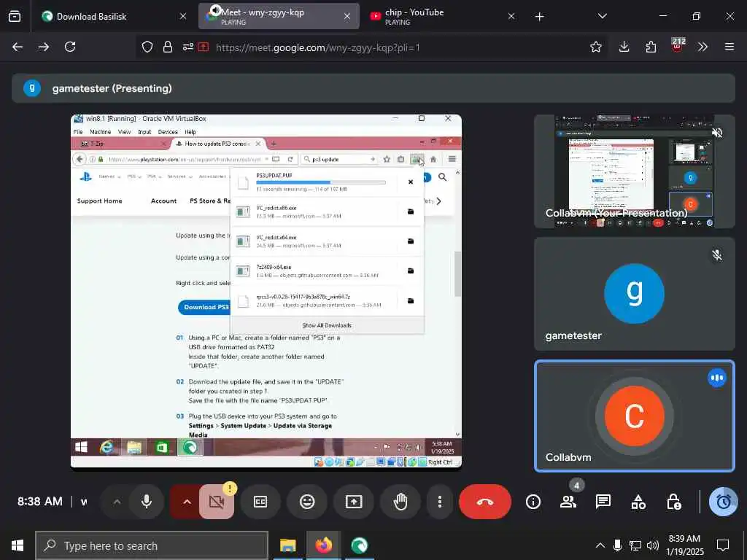Open the Firefox application menu

click(x=729, y=47)
